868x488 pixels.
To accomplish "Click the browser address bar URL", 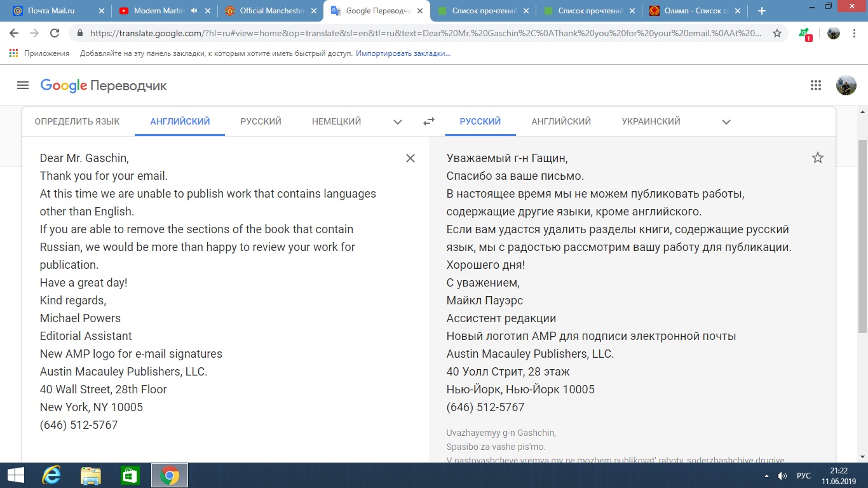I will 426,34.
